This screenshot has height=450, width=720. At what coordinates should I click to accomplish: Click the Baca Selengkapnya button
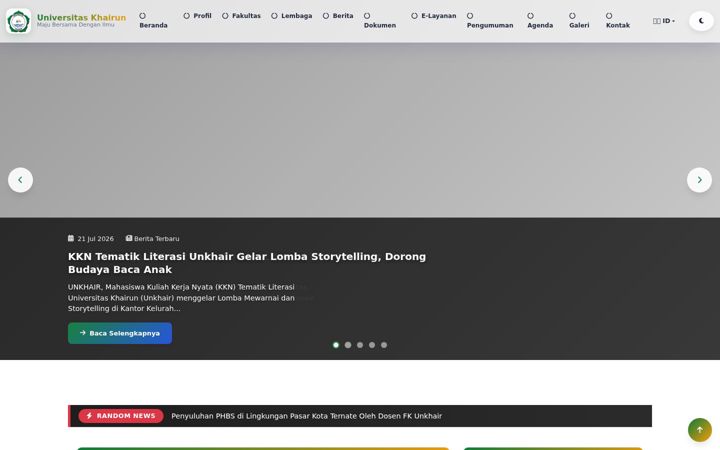pyautogui.click(x=120, y=333)
